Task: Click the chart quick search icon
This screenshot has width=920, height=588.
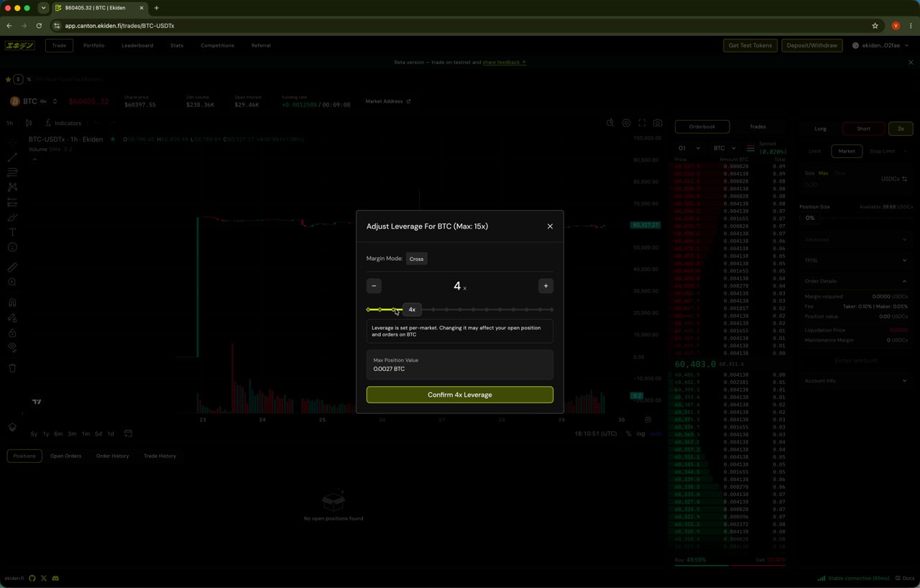Action: click(610, 123)
